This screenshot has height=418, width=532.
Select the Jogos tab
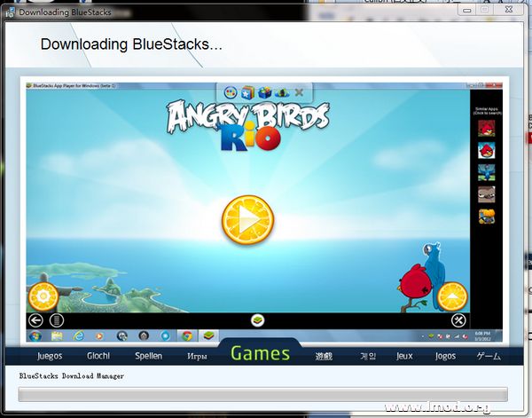(445, 356)
